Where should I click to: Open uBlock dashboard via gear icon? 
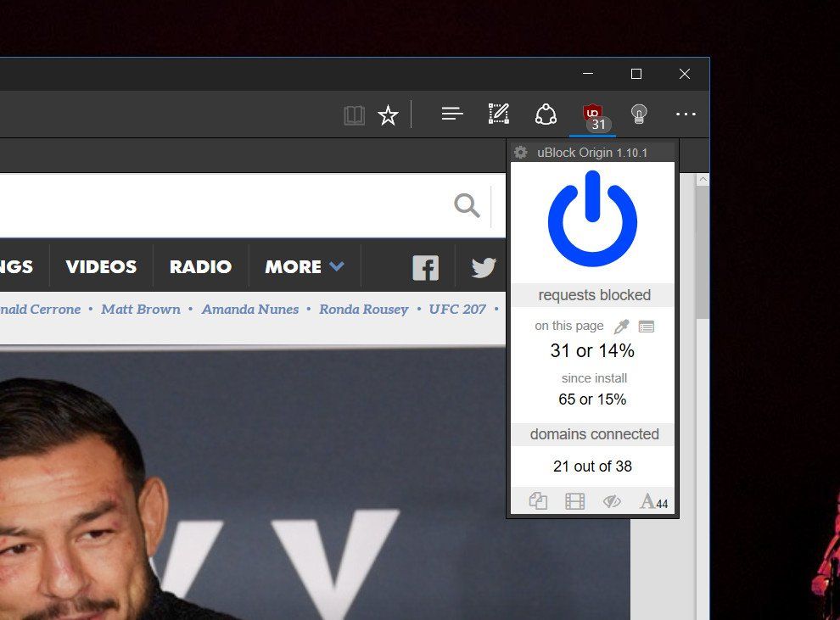(x=521, y=152)
